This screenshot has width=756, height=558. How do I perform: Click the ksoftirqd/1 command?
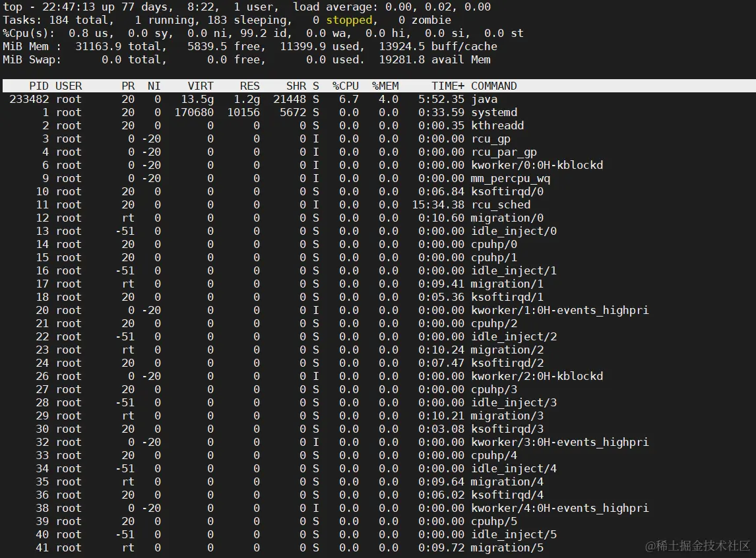coord(507,297)
